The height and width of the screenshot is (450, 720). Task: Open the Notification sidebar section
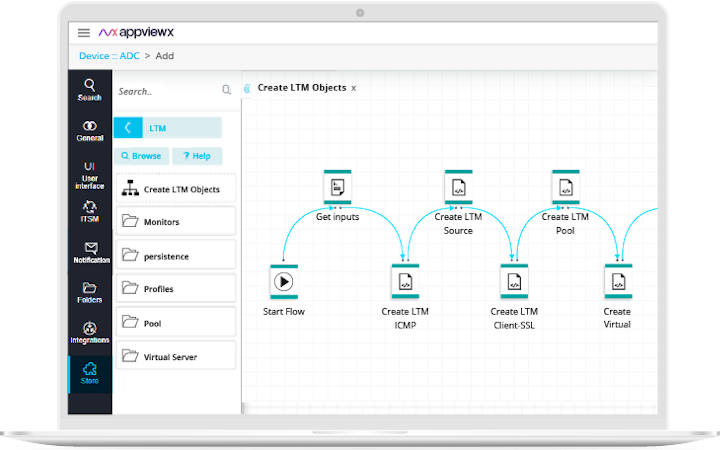click(90, 253)
